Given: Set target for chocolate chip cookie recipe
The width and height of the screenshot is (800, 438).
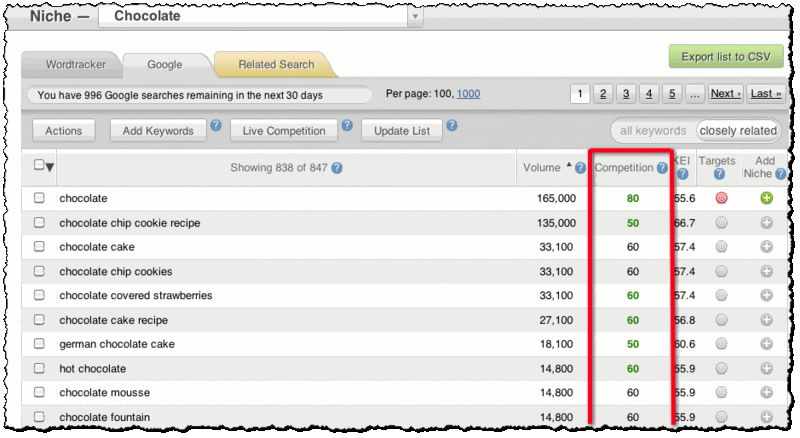Looking at the screenshot, I should (x=721, y=223).
